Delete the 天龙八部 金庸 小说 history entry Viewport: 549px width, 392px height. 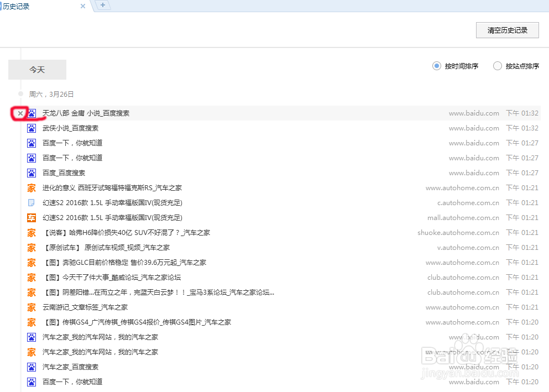click(20, 113)
